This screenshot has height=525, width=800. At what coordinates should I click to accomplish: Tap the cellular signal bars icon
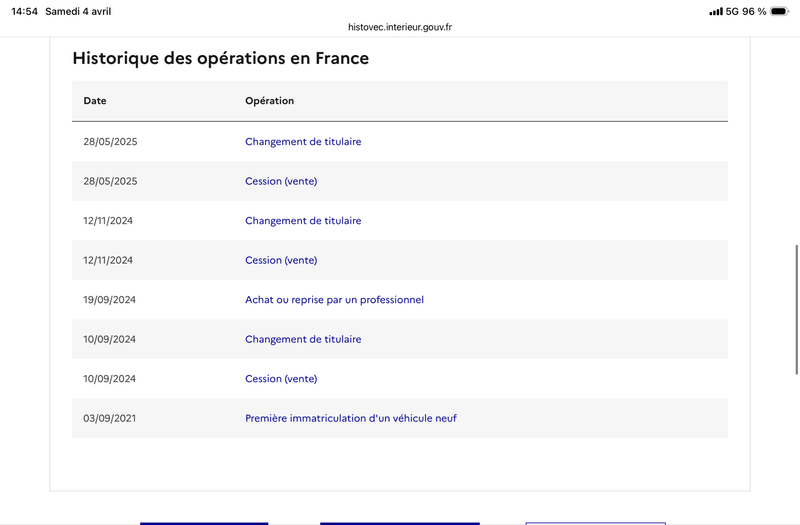(716, 11)
